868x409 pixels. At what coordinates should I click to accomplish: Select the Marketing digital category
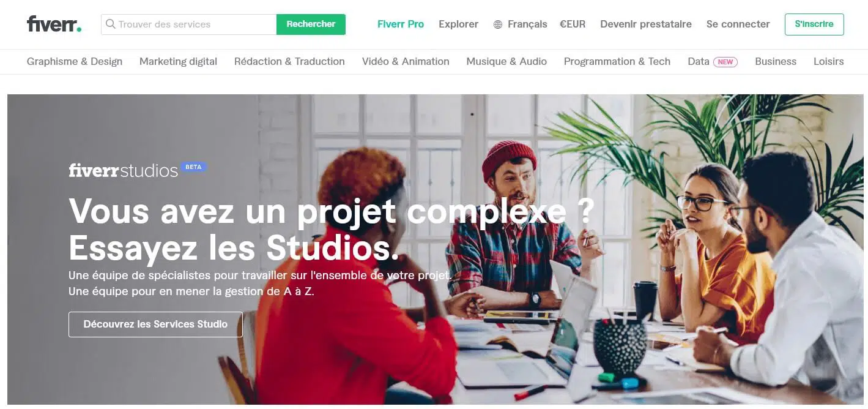point(178,61)
